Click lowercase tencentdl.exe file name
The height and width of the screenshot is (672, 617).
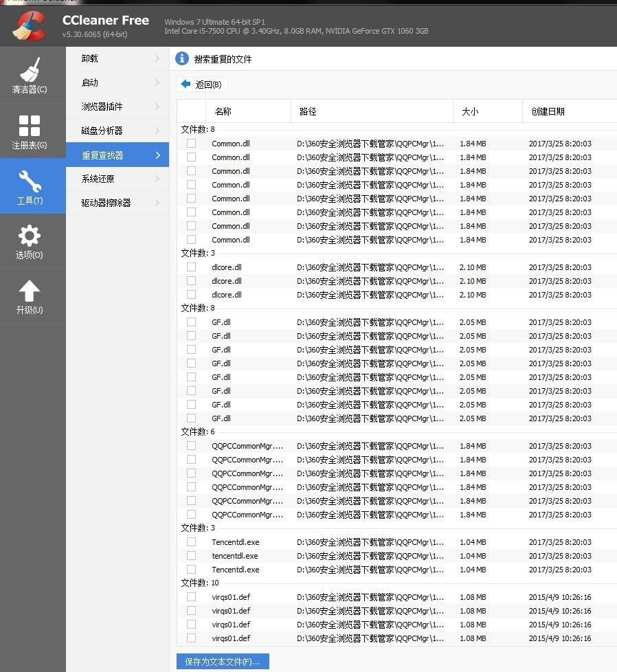[235, 556]
